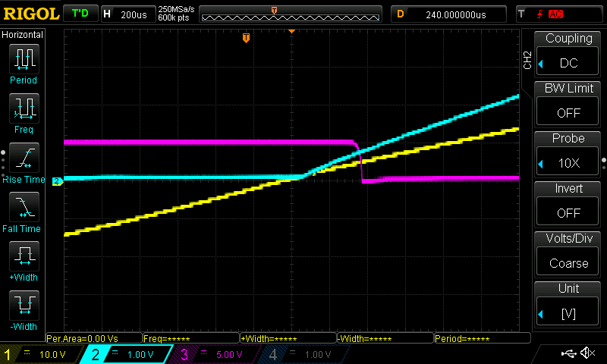Select the Freq measurement icon
Image resolution: width=607 pixels, height=364 pixels.
23,108
